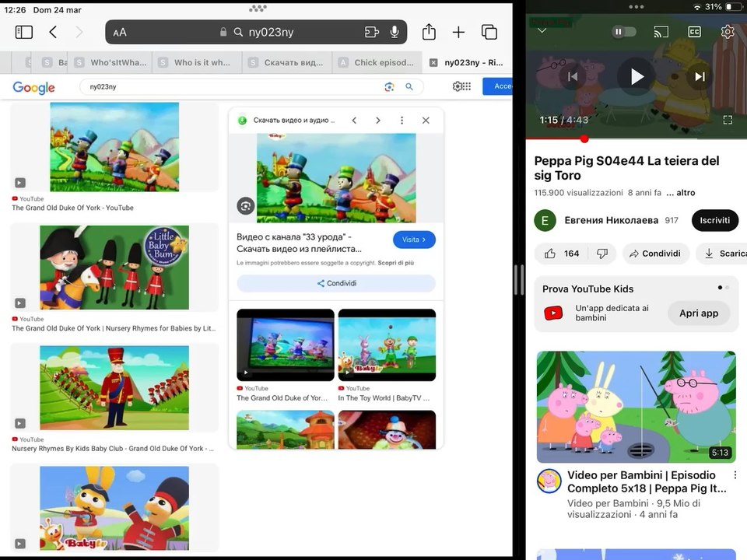Open the multitasking dots above YouTube
Viewport: 747px width, 560px height.
[636, 7]
